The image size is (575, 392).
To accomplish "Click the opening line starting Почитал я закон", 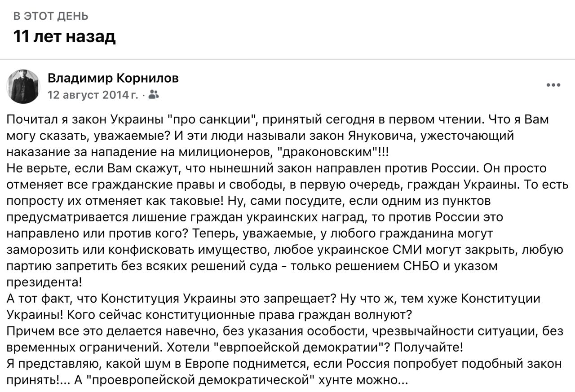I will pyautogui.click(x=278, y=119).
